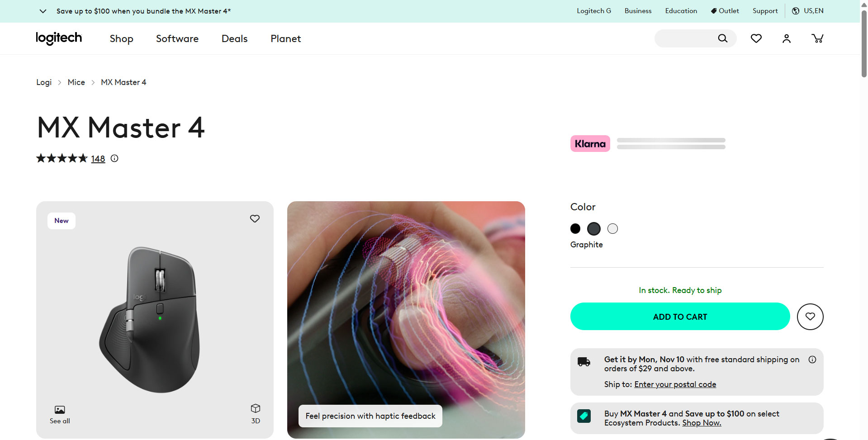Favorite the product image with heart icon
Image resolution: width=868 pixels, height=440 pixels.
click(x=255, y=218)
